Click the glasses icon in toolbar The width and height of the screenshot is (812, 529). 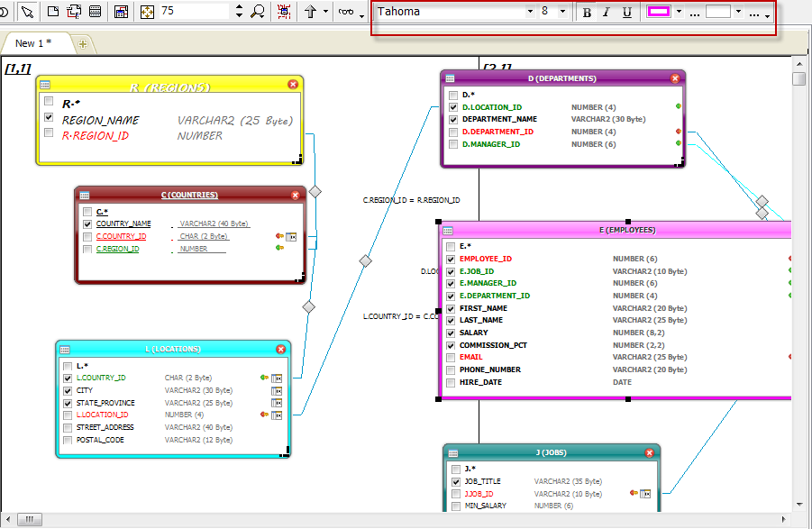click(x=345, y=12)
